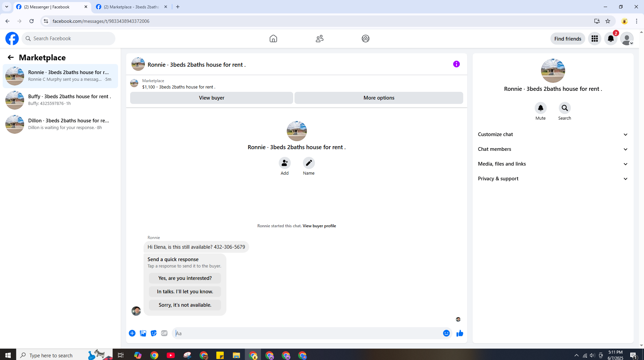Open Chrome's three-dot menu
Screen dimensions: 644x360
[637, 21]
